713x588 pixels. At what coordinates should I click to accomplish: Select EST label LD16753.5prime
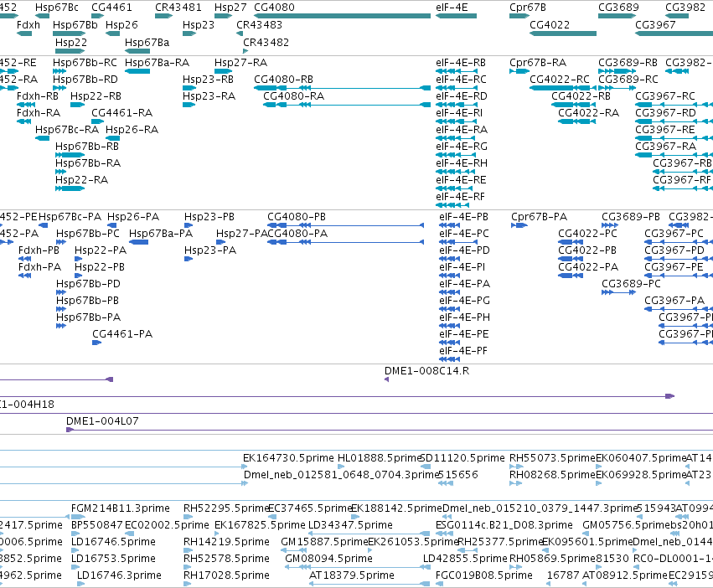click(x=114, y=559)
